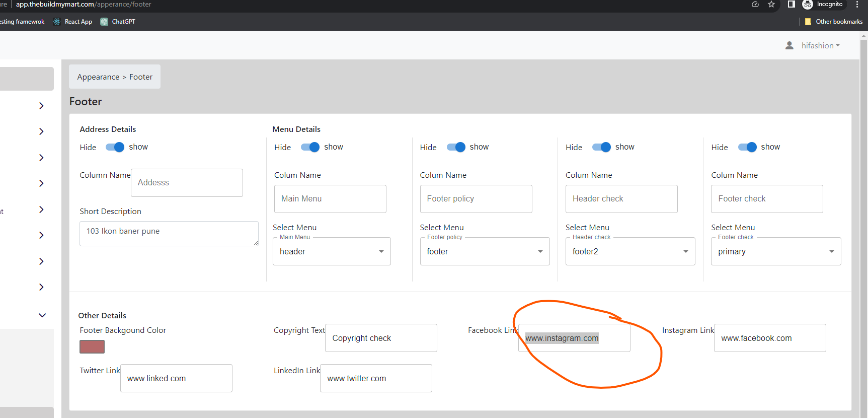Viewport: 868px width, 418px height.
Task: Expand the fourth sidebar chevron arrow
Action: coord(41,183)
